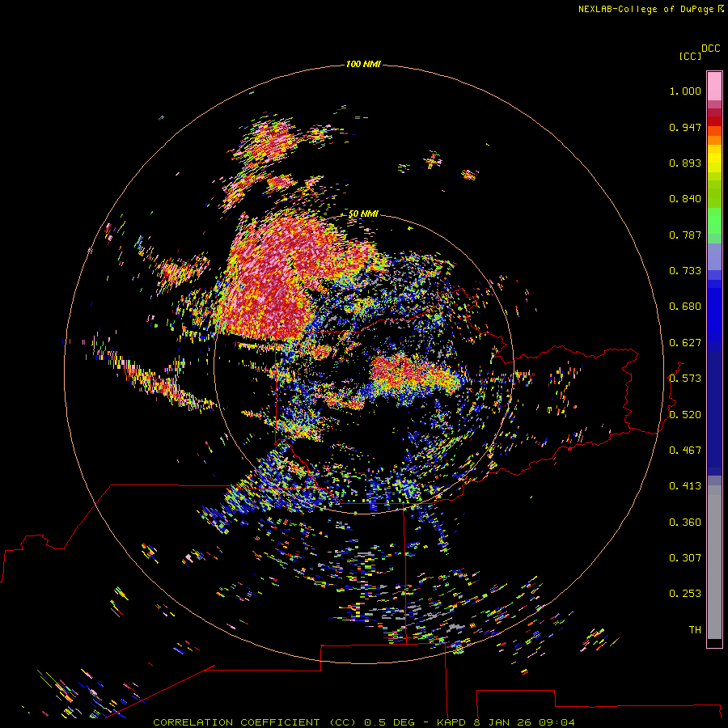Viewport: 728px width, 728px height.
Task: Click the pink segment of the color bar
Action: coord(714,87)
